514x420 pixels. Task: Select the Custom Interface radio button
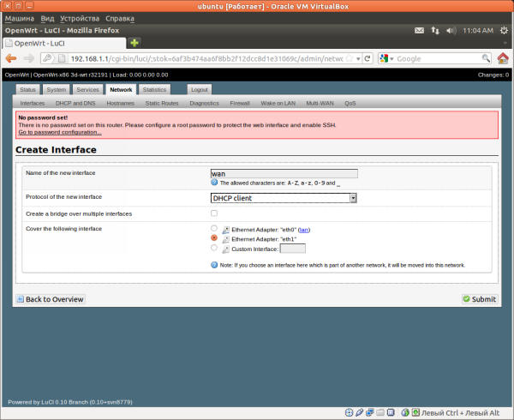point(214,249)
